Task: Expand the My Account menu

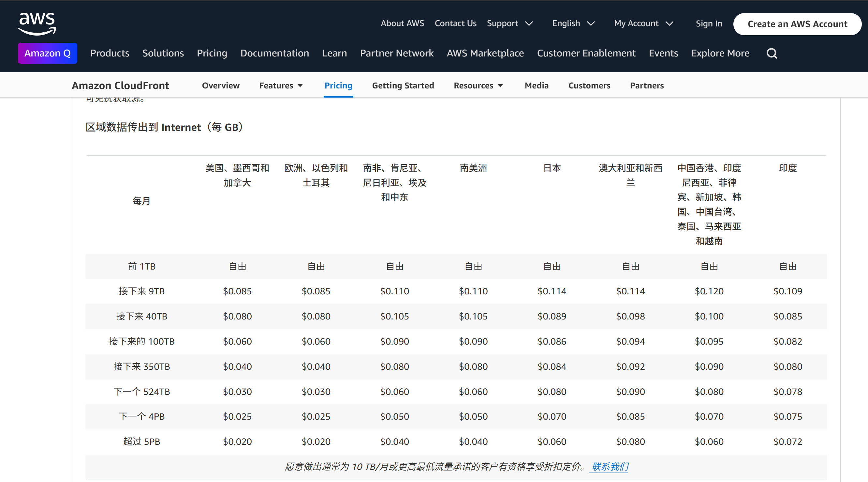Action: click(x=644, y=23)
